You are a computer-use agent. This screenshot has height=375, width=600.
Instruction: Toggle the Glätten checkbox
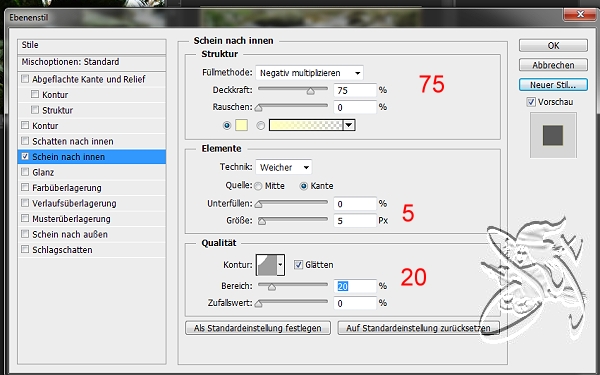298,264
